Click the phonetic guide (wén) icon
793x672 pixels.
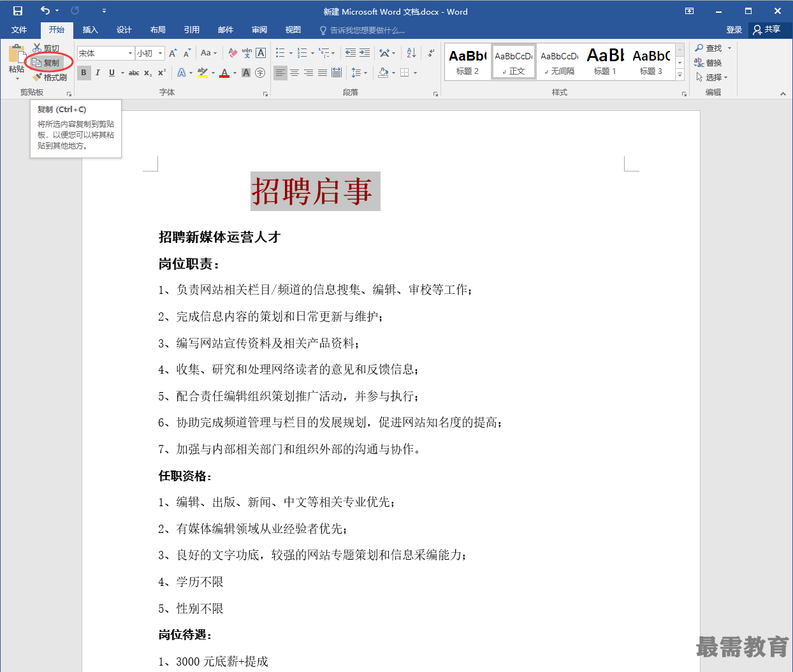[x=247, y=53]
